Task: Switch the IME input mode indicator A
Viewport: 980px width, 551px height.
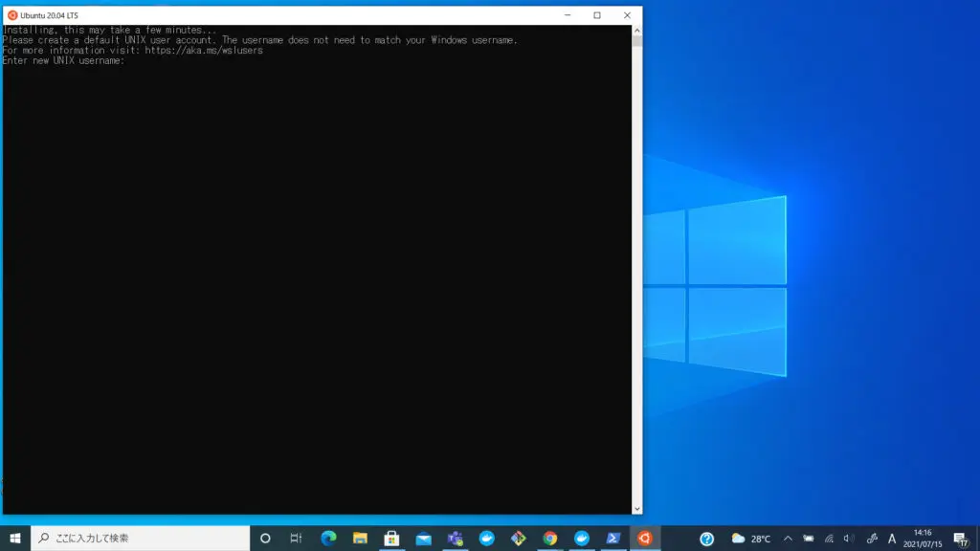Action: [892, 539]
